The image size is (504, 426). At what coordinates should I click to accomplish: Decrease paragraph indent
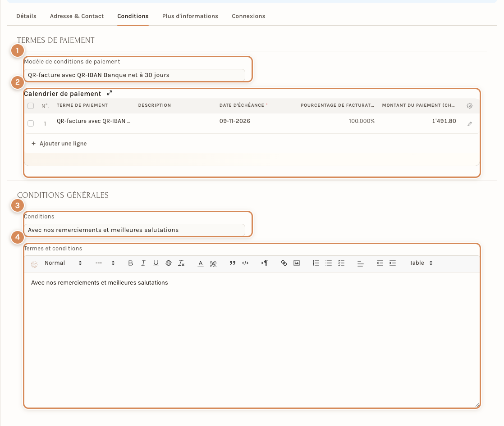(380, 263)
